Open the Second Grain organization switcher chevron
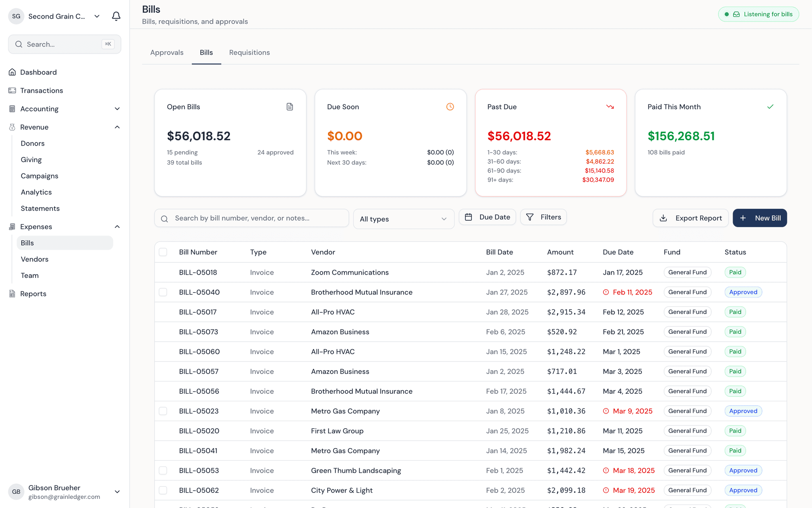 click(x=97, y=16)
